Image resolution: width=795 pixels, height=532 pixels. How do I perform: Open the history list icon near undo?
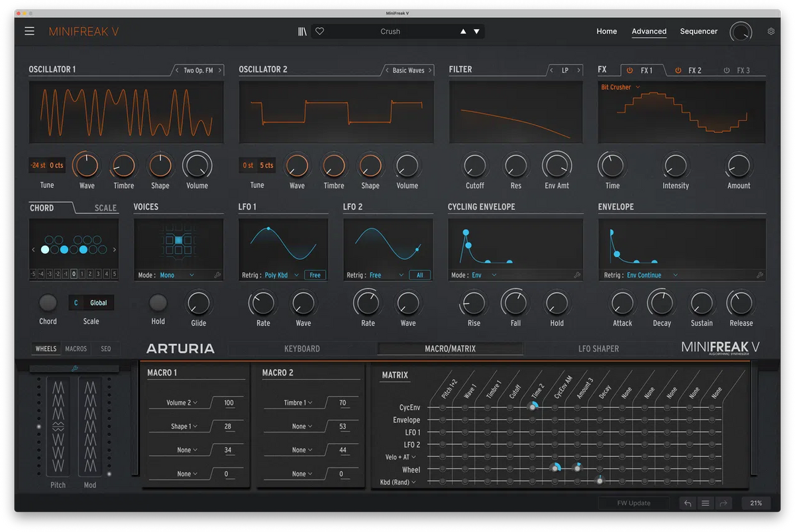(706, 503)
